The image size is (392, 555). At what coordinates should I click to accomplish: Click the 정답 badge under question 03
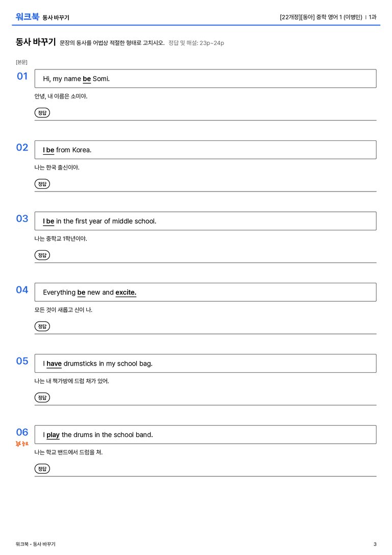[42, 255]
